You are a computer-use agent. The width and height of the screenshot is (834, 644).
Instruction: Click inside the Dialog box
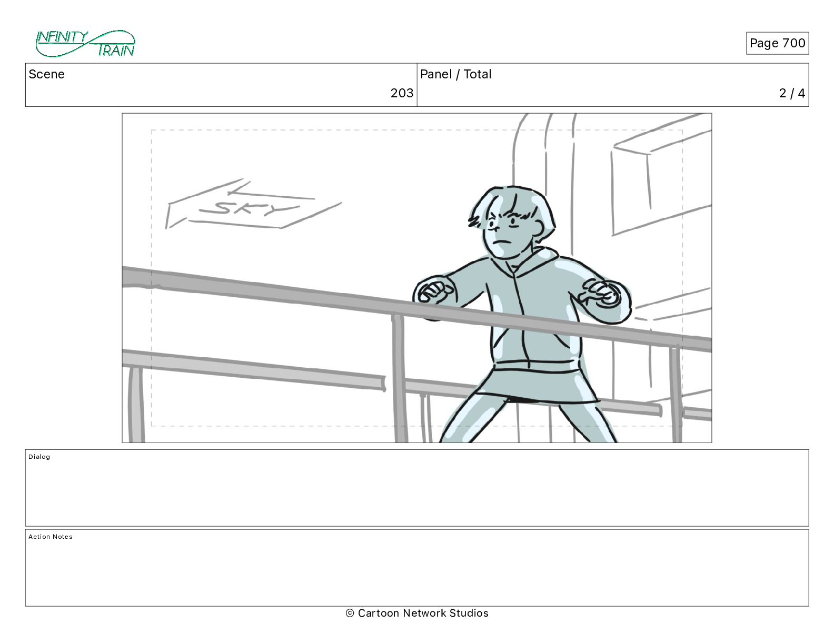(417, 488)
